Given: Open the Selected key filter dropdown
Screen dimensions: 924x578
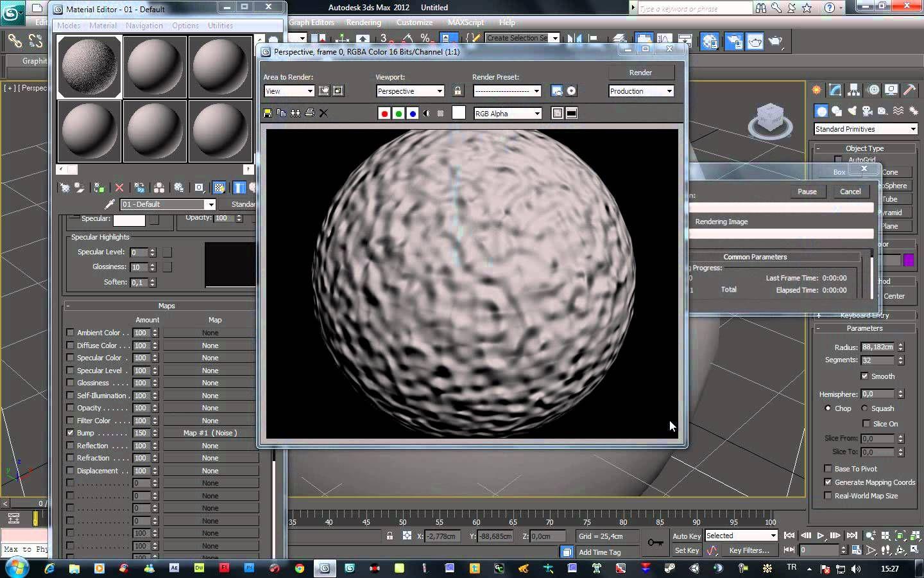Looking at the screenshot, I should pyautogui.click(x=742, y=536).
